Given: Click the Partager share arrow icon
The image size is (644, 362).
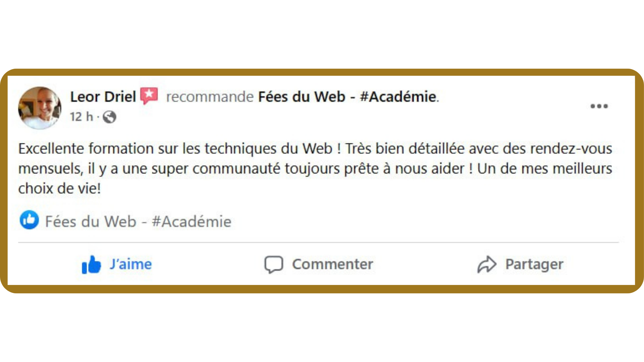Looking at the screenshot, I should (487, 264).
